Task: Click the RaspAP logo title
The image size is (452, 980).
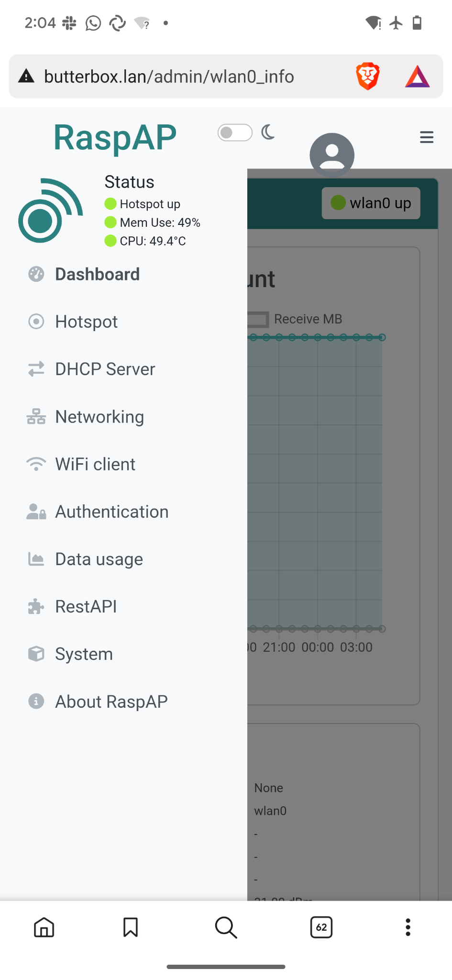Action: click(x=115, y=138)
